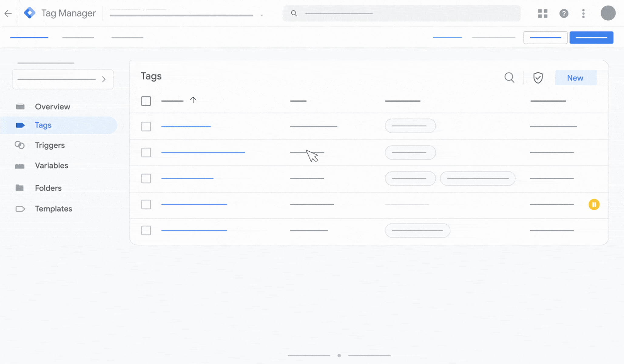Click the Tags navigation tab
The height and width of the screenshot is (364, 624).
coord(43,125)
